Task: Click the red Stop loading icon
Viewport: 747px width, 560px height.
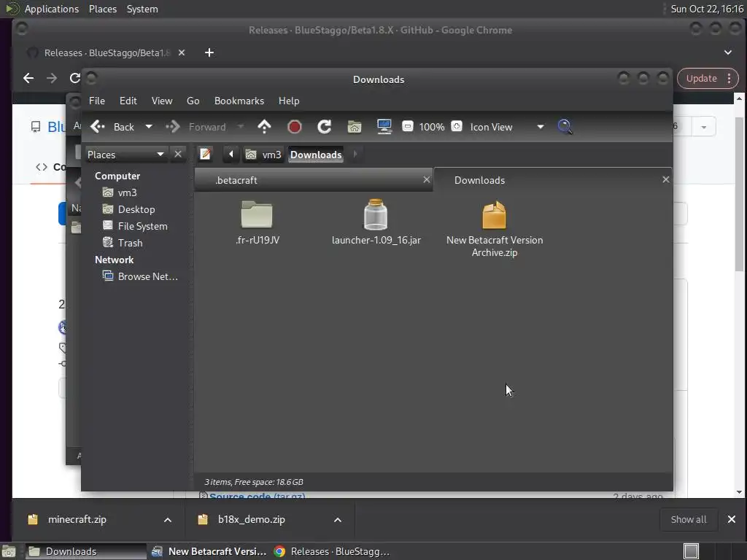Action: (295, 127)
